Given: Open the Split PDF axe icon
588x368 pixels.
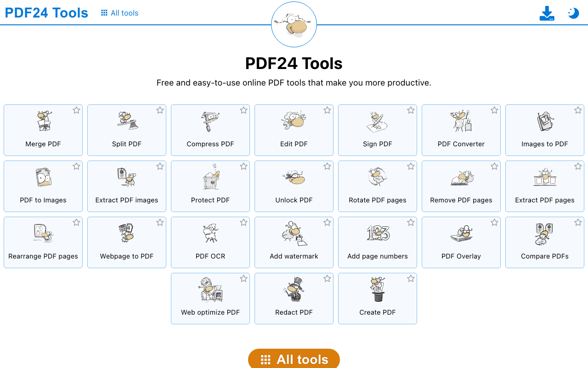Looking at the screenshot, I should [x=127, y=121].
